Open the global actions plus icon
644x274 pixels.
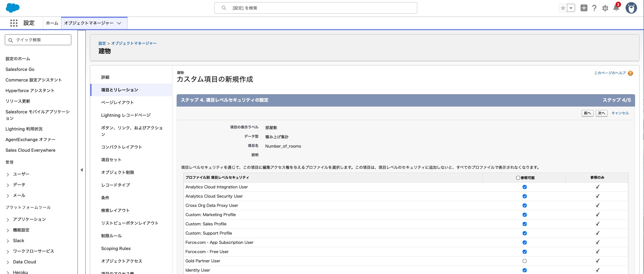[x=584, y=8]
